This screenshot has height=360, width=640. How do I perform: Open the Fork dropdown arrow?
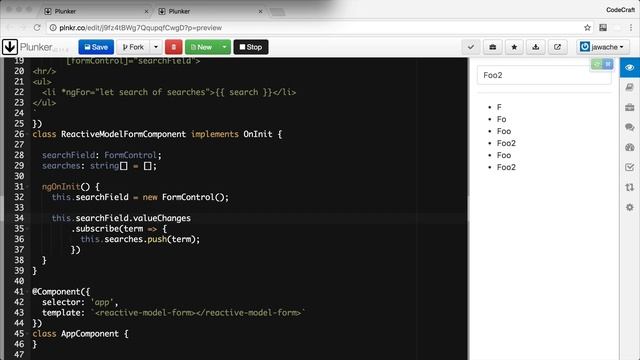click(x=156, y=47)
